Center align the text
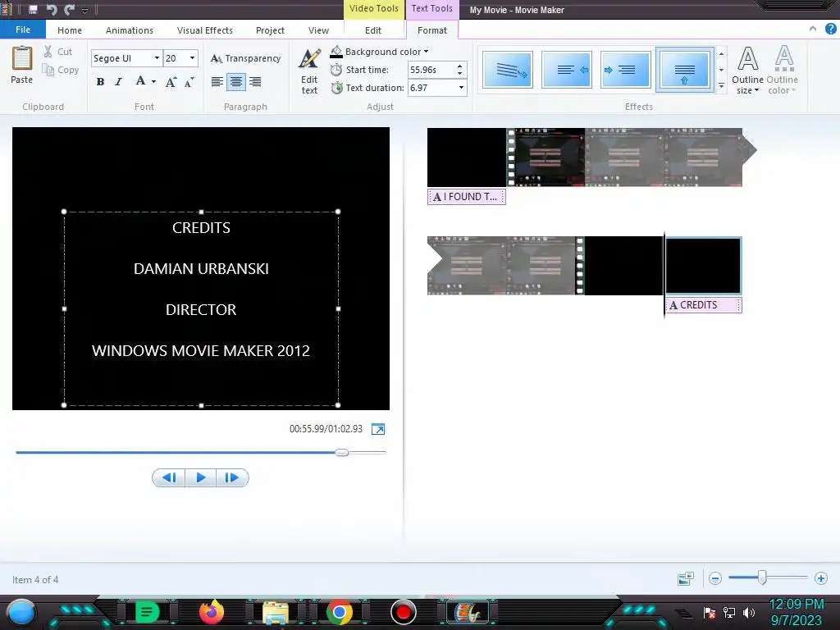 pos(235,82)
